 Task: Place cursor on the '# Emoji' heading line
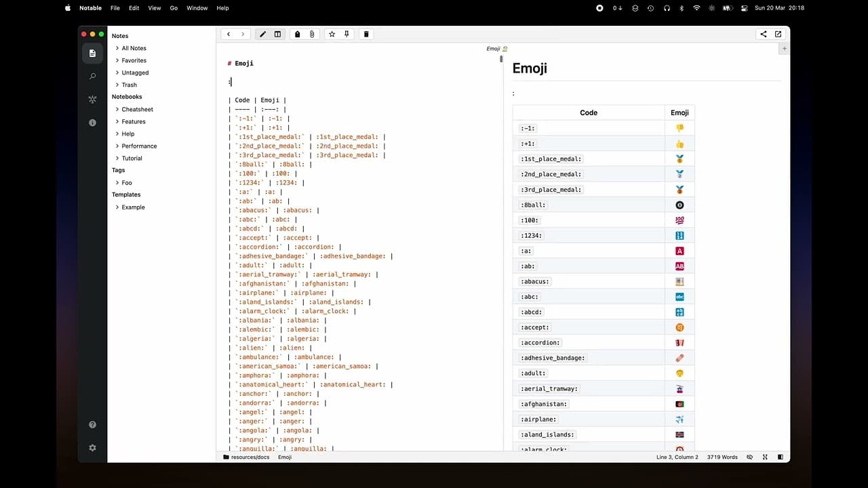(241, 63)
